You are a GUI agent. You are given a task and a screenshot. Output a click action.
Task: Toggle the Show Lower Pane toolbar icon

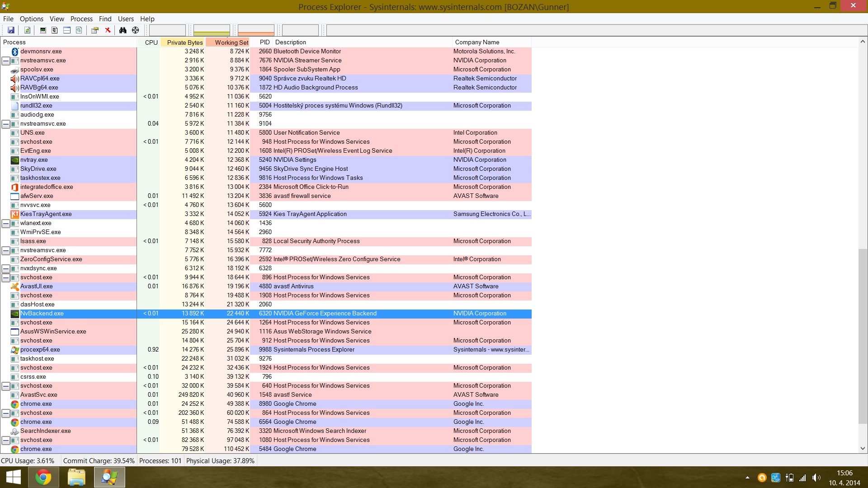point(67,30)
